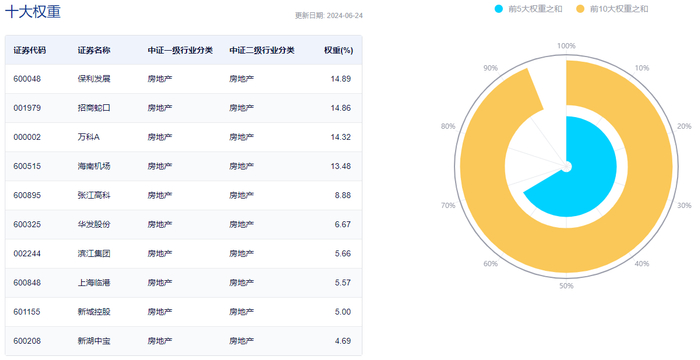Select stock code 600848

pos(27,283)
